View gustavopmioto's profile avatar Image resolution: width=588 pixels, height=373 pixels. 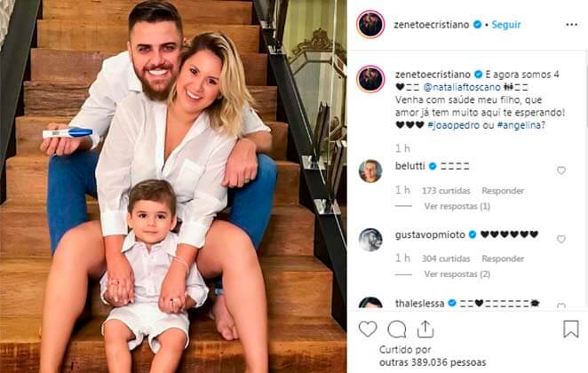pyautogui.click(x=370, y=240)
